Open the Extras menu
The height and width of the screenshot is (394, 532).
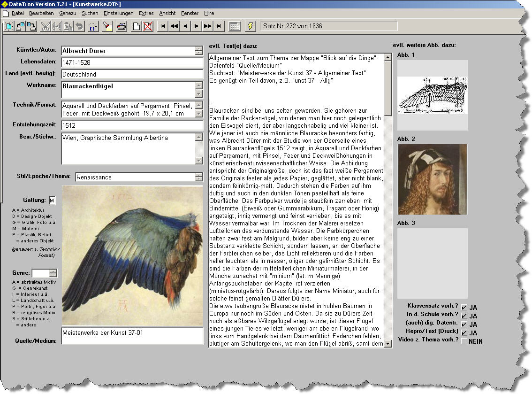pyautogui.click(x=146, y=13)
